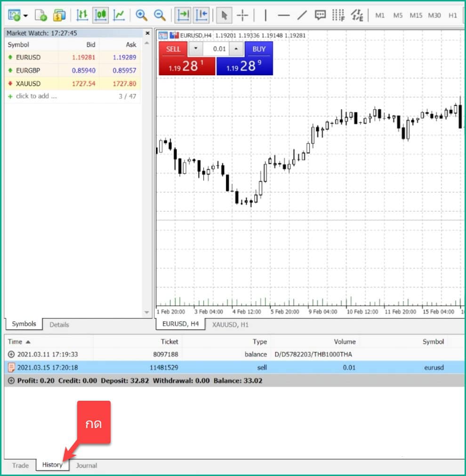Set timeframe to M1
The width and height of the screenshot is (466, 476).
(380, 16)
